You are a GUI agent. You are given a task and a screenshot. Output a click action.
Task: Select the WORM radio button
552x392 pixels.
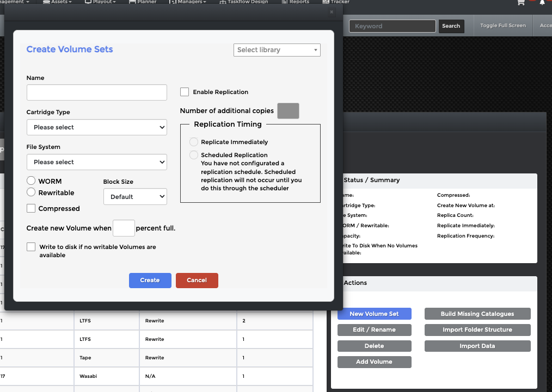click(31, 181)
